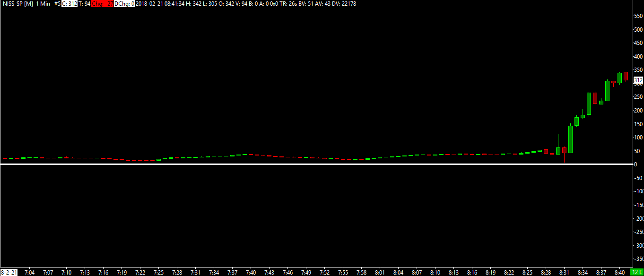Click the highlighted date label starting the time axis
Screen dimensions: 644x276
point(9,272)
